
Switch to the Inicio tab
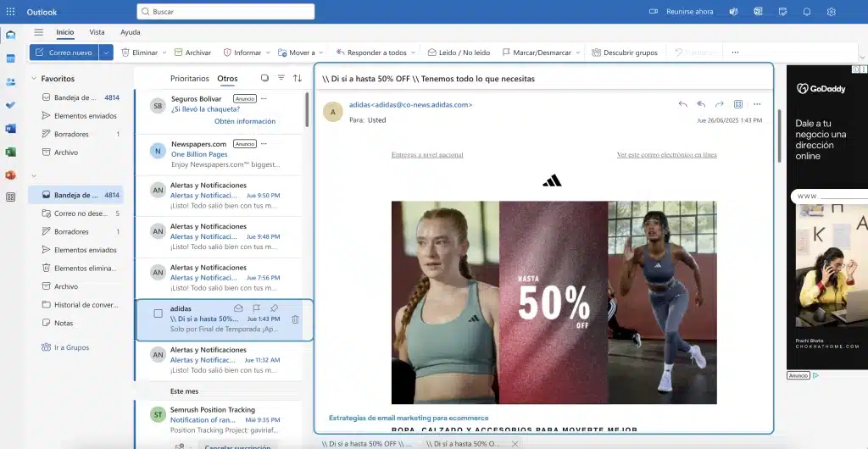click(x=64, y=32)
